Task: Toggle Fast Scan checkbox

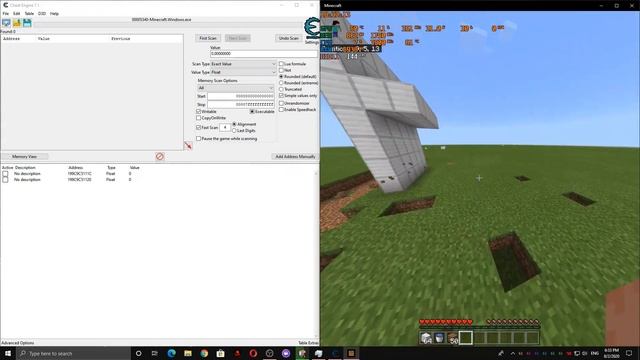Action: (x=199, y=127)
